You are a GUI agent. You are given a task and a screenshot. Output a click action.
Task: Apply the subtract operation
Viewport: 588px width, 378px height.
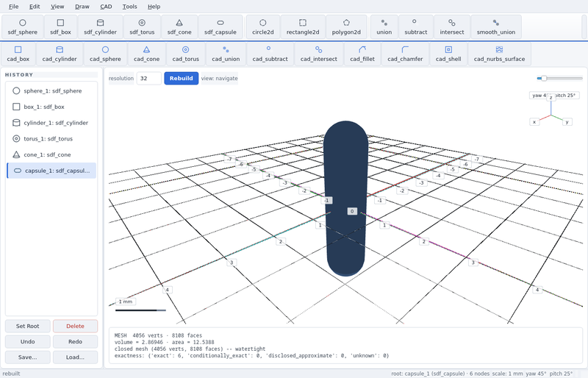point(415,27)
